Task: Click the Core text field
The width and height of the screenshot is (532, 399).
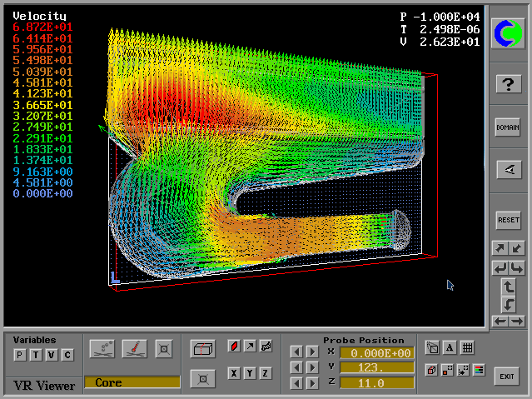Action: (x=132, y=382)
